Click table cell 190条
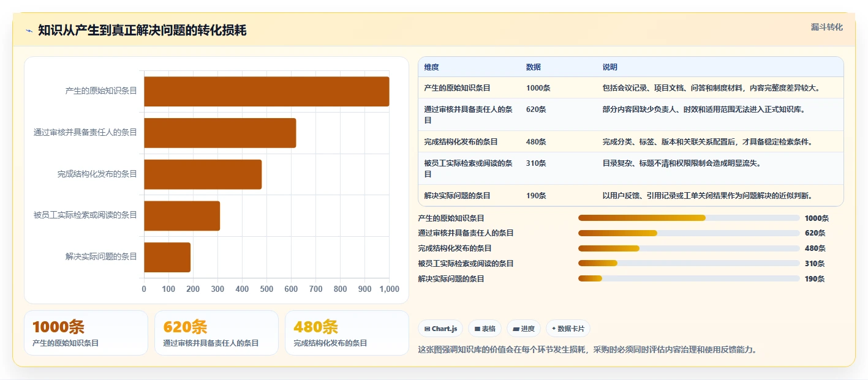868x380 pixels. 536,196
